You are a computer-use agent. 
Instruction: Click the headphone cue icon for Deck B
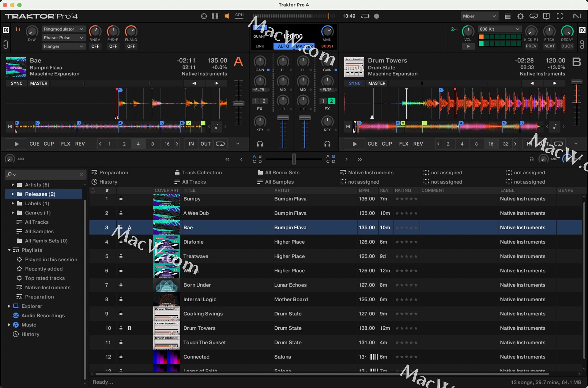327,144
